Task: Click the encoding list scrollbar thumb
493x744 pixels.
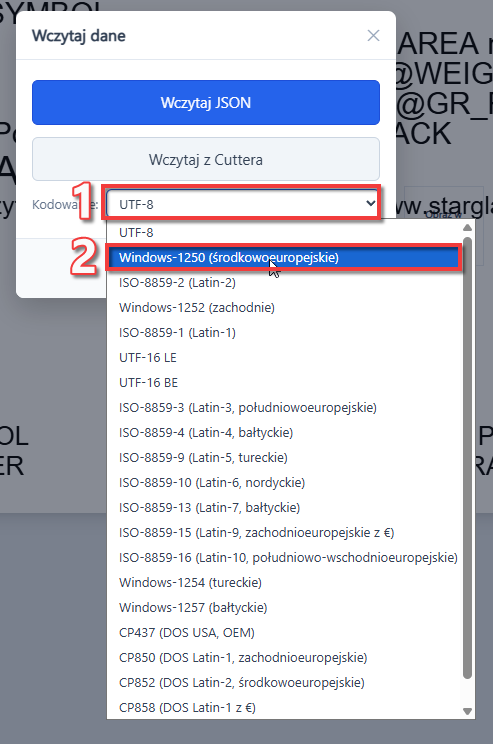Action: click(467, 458)
